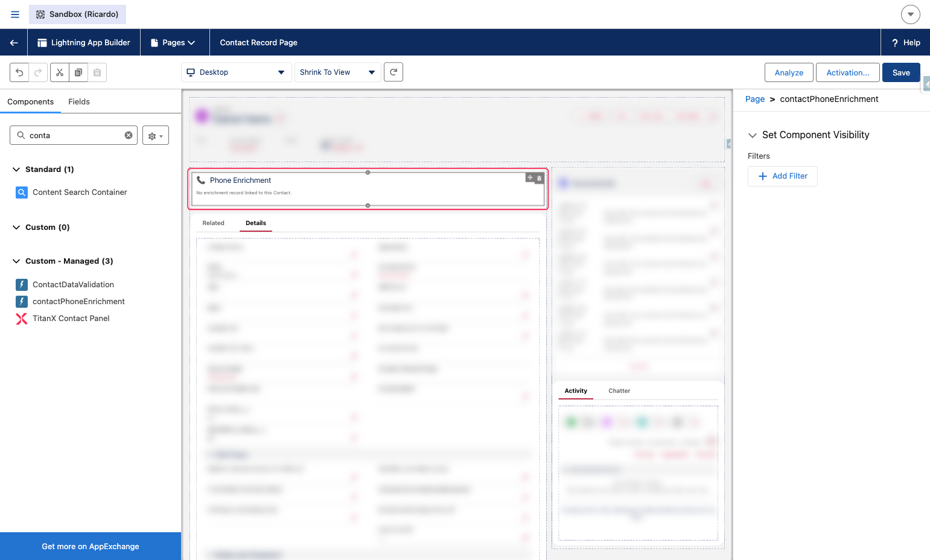This screenshot has width=930, height=560.
Task: Open the hamburger navigation menu
Action: point(15,14)
